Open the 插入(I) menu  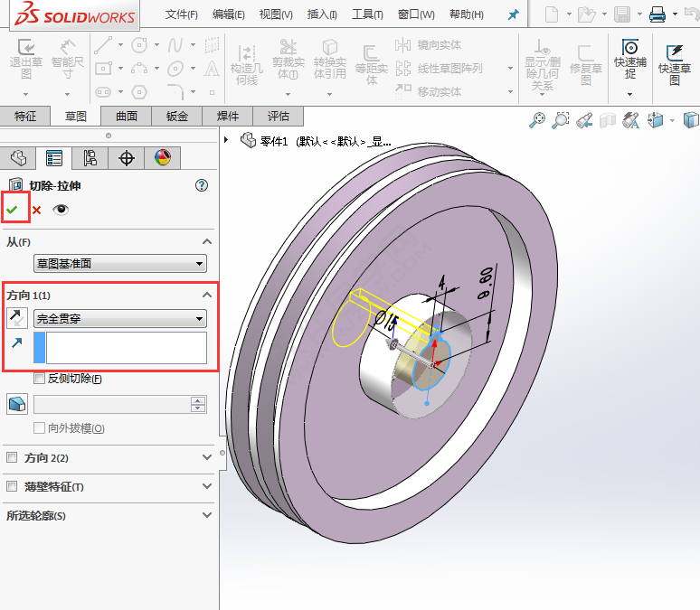click(322, 14)
